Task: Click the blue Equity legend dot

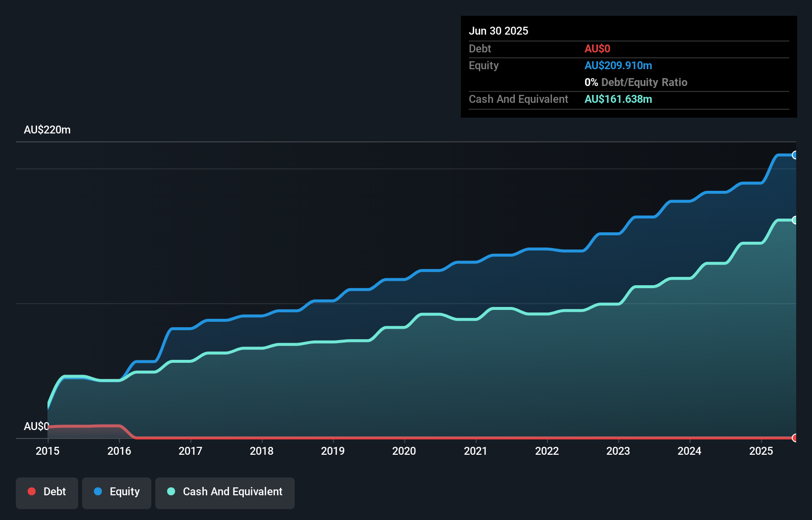Action: coord(98,491)
